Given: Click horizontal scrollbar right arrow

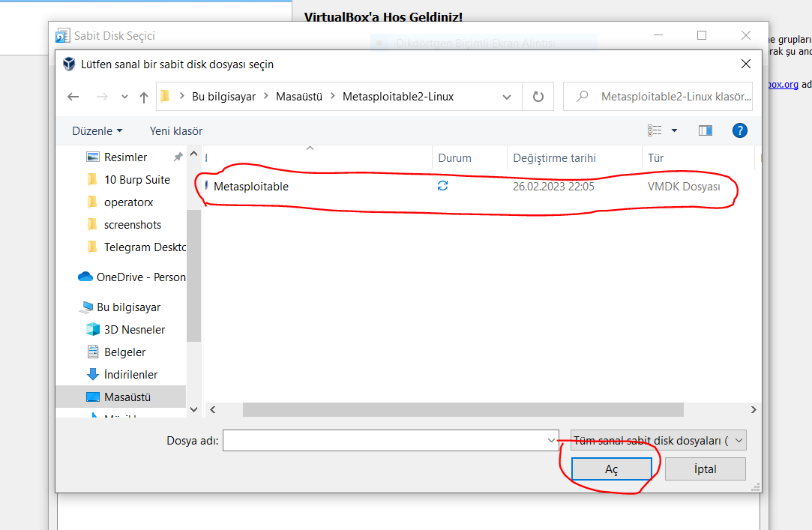Looking at the screenshot, I should click(754, 409).
